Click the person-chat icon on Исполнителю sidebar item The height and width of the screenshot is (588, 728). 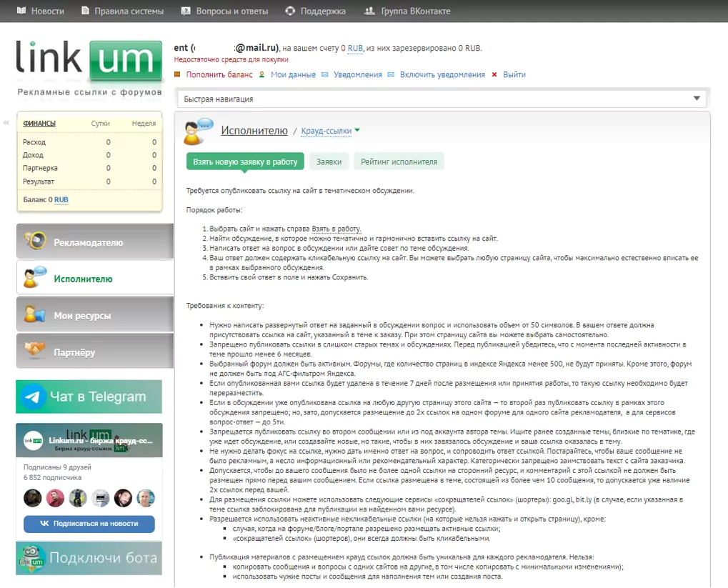coord(35,276)
